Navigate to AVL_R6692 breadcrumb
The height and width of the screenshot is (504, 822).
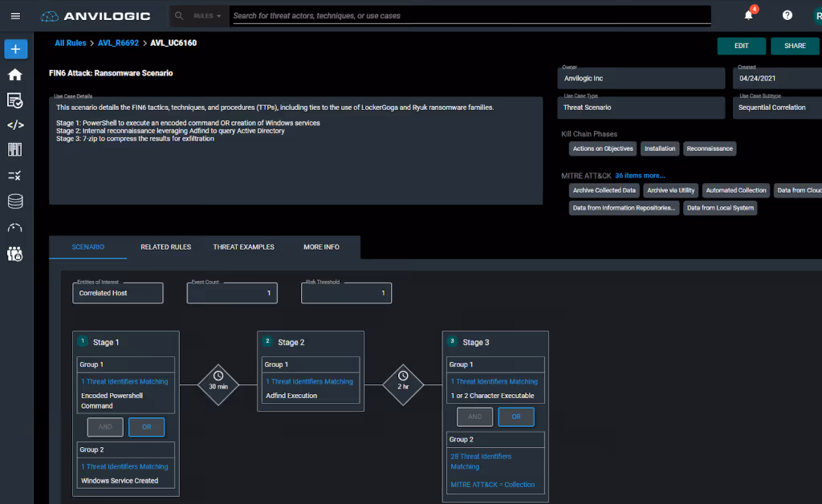118,43
